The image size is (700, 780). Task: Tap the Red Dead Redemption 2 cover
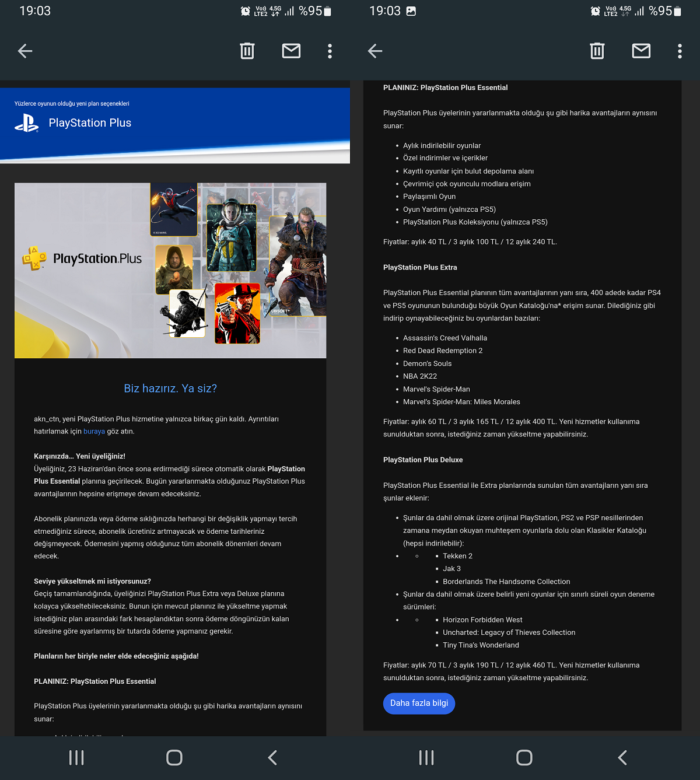point(237,313)
